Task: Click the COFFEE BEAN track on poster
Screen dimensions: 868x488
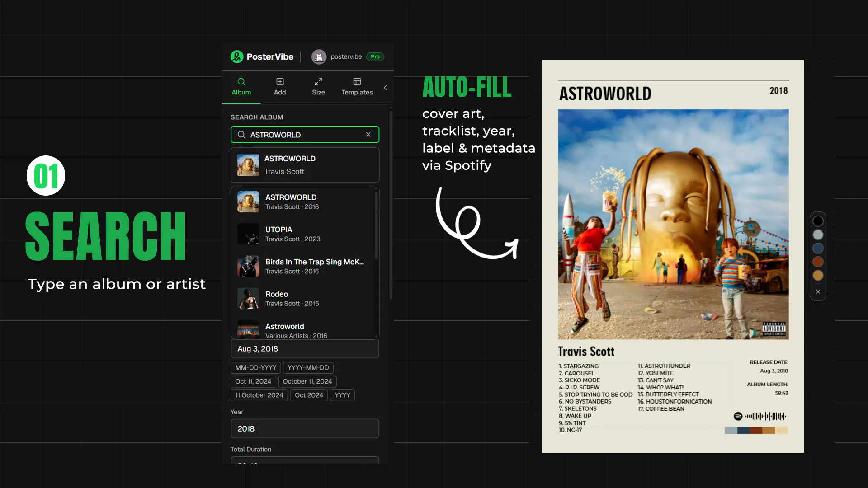Action: coord(661,409)
